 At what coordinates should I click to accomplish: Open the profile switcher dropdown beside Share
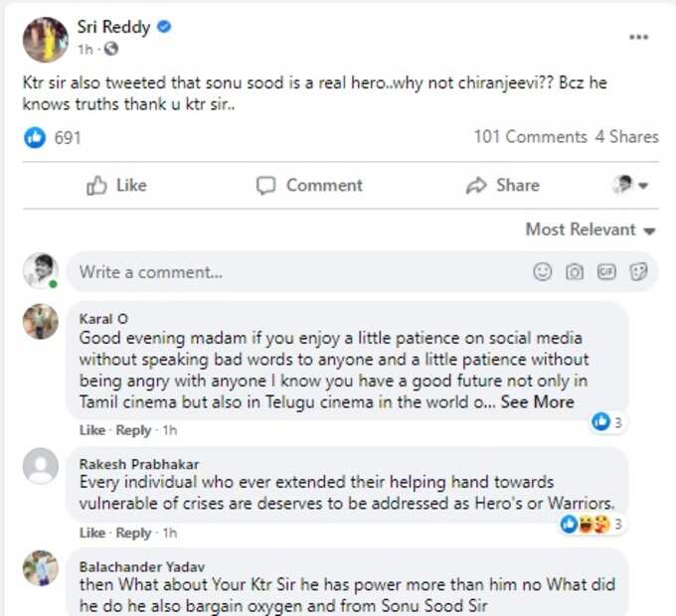(630, 185)
